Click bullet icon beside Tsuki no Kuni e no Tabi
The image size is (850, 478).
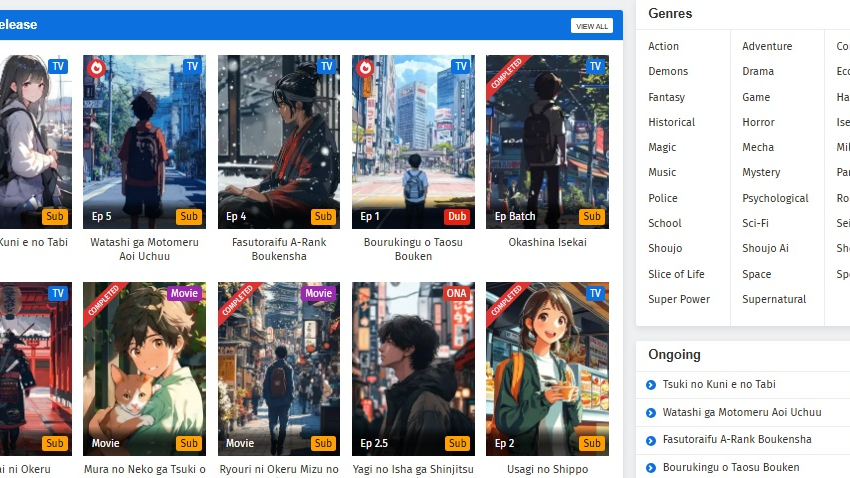point(651,385)
